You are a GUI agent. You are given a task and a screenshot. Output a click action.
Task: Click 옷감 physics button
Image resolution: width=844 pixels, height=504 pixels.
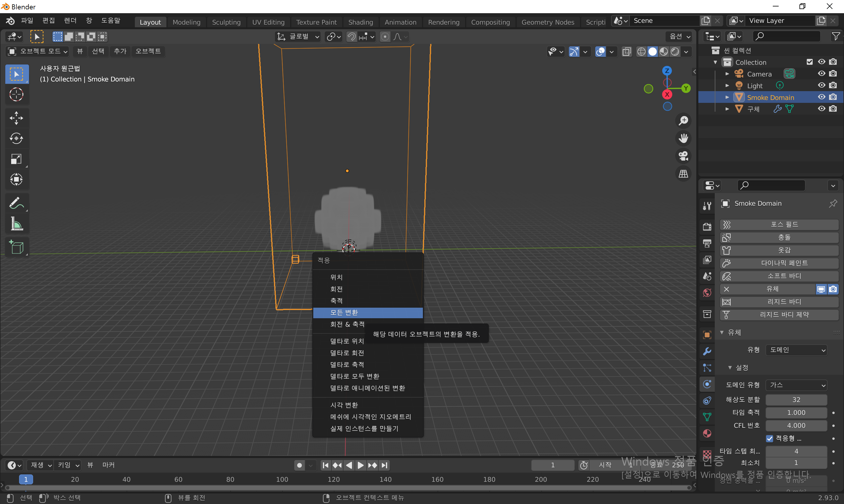point(779,250)
